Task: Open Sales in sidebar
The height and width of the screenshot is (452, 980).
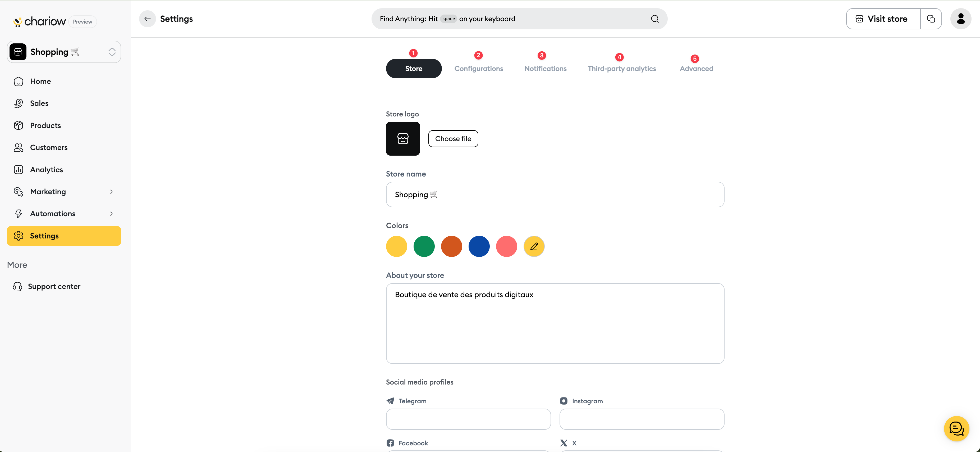Action: pyautogui.click(x=64, y=103)
